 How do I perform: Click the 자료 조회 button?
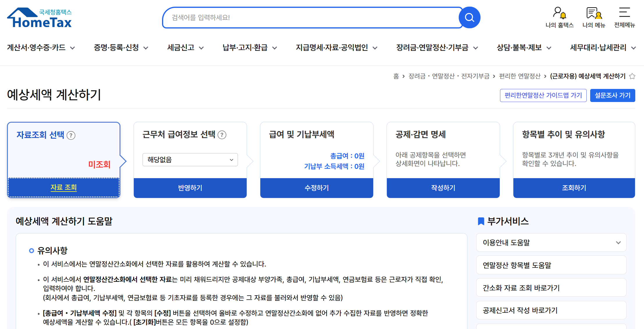[63, 187]
